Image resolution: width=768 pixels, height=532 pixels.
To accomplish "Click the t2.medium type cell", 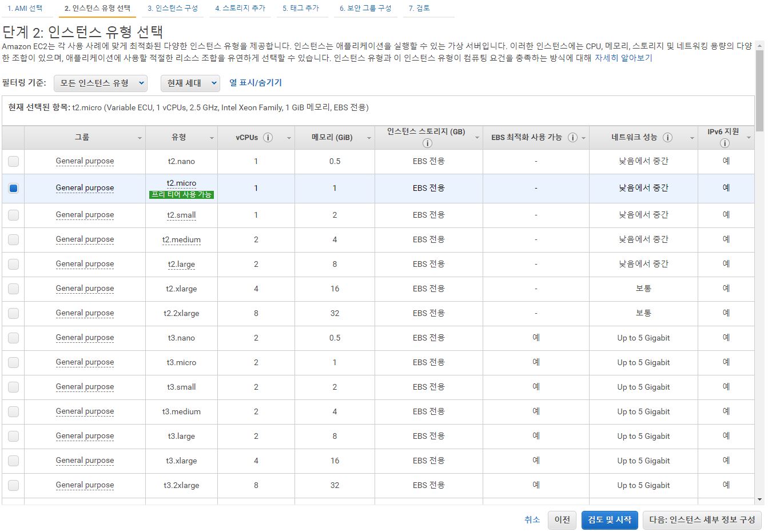I will pyautogui.click(x=181, y=239).
